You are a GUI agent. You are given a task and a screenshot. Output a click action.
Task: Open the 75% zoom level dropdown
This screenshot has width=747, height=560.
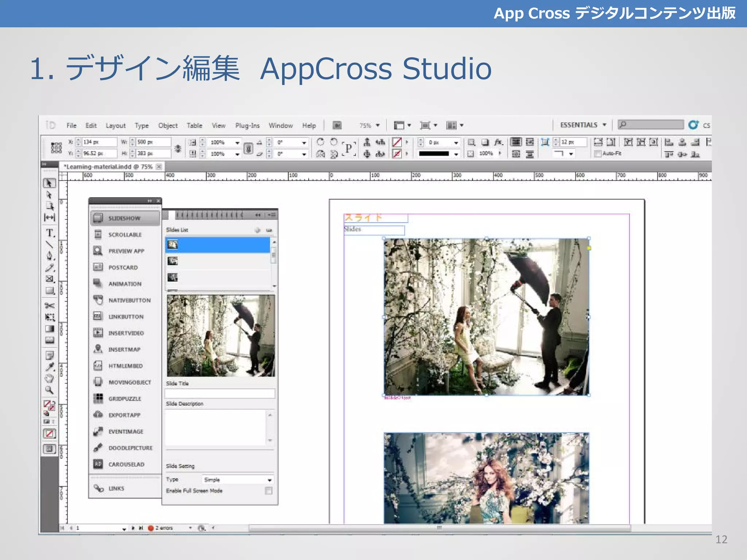click(378, 125)
